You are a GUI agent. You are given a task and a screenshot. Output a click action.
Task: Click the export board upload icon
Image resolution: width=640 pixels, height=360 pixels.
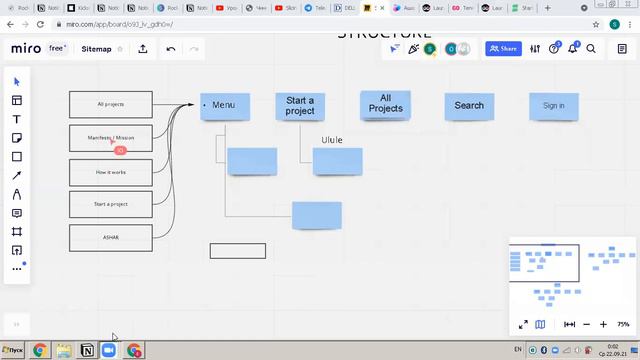click(x=143, y=49)
